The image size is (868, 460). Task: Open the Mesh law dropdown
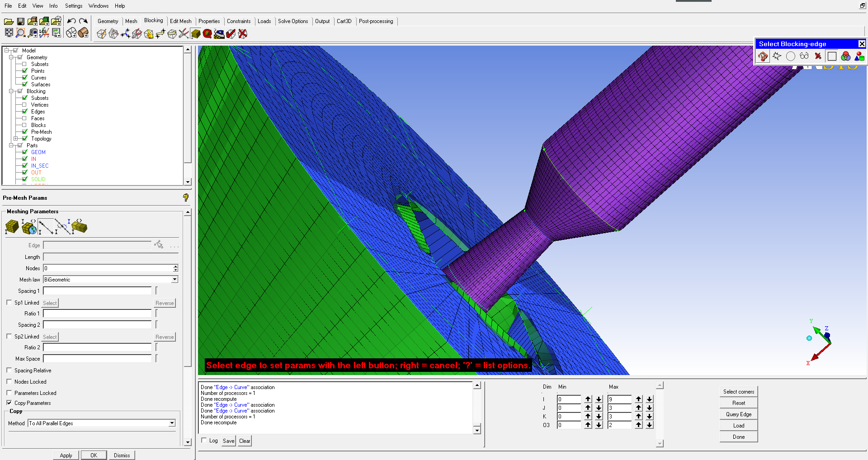tap(175, 280)
